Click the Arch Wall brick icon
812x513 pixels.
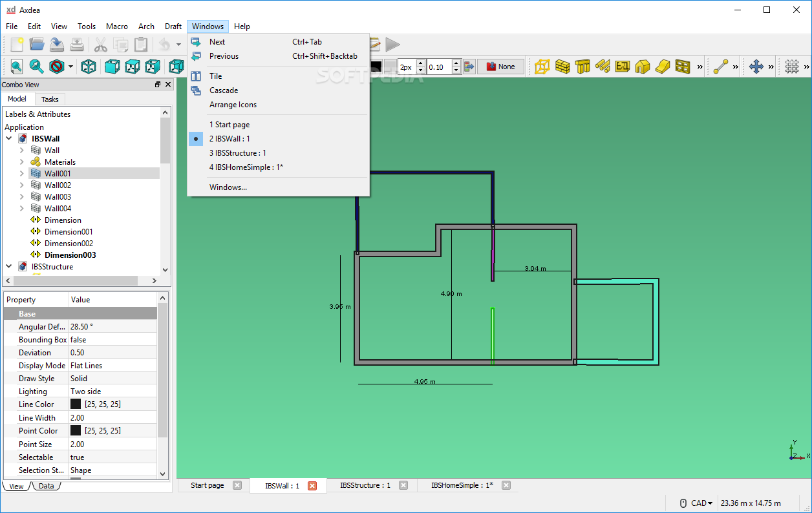[562, 66]
